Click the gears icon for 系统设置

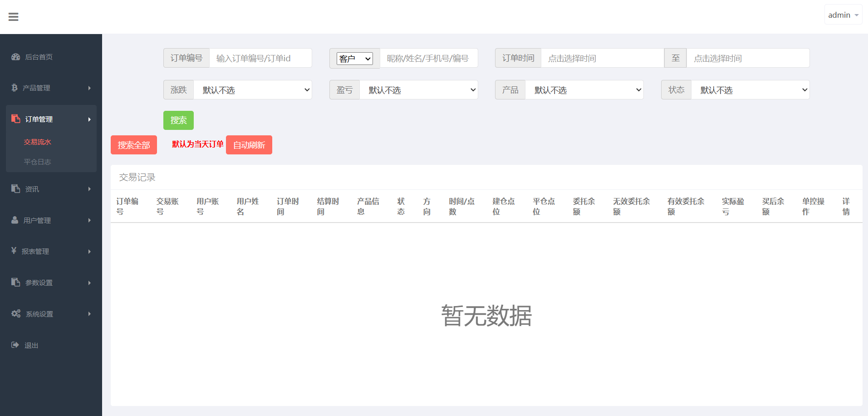[x=16, y=313]
